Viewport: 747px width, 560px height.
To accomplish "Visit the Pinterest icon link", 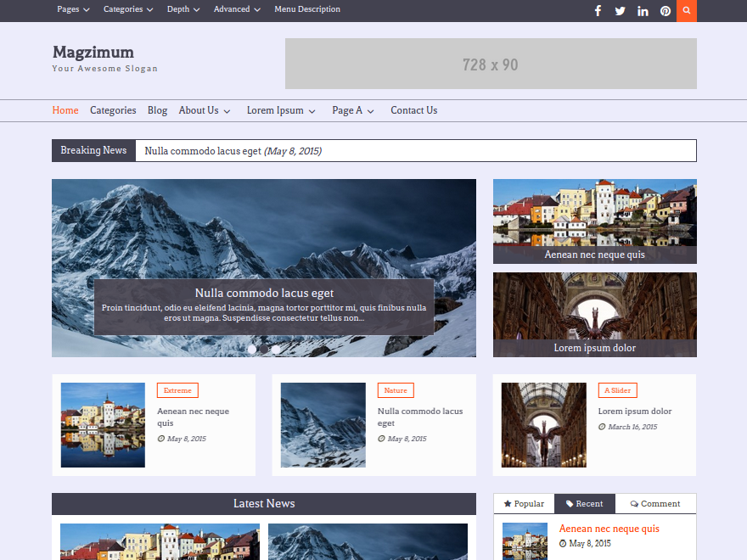I will point(666,11).
